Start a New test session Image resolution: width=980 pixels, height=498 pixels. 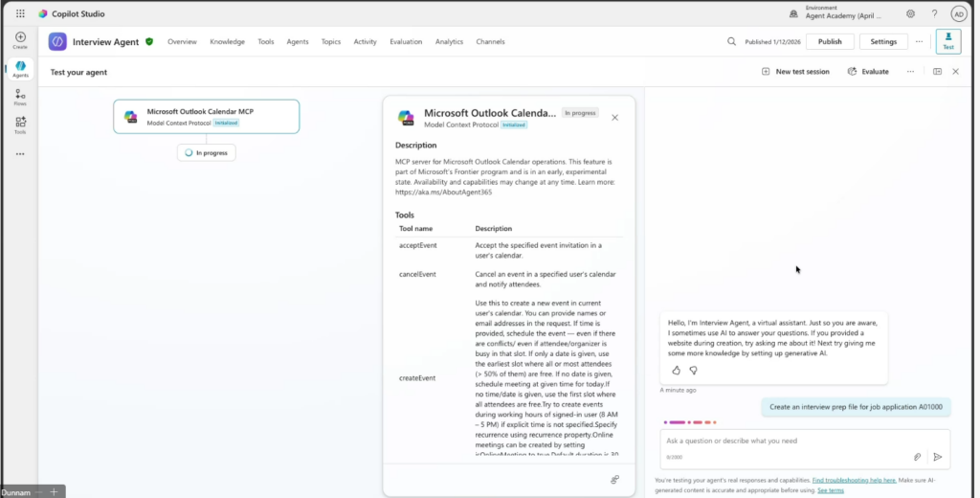point(795,72)
